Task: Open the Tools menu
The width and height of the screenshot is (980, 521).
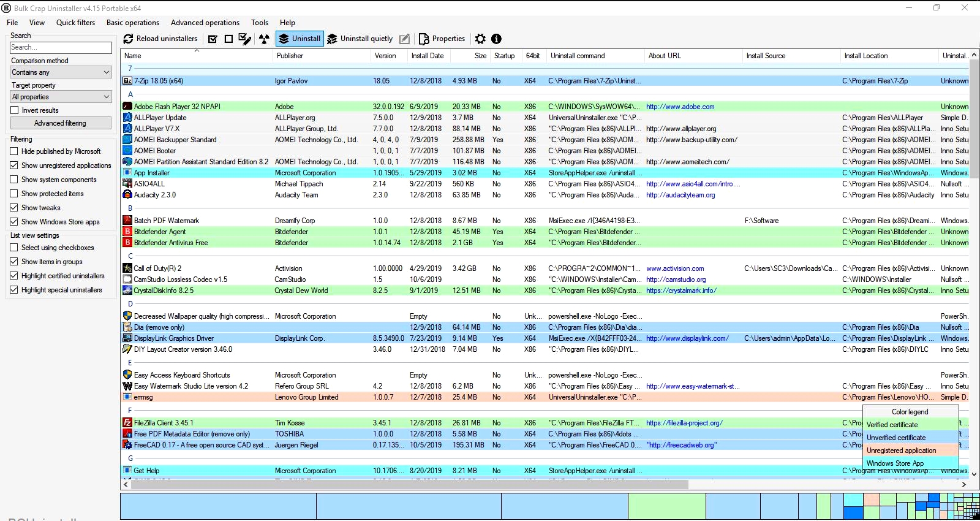Action: 260,23
